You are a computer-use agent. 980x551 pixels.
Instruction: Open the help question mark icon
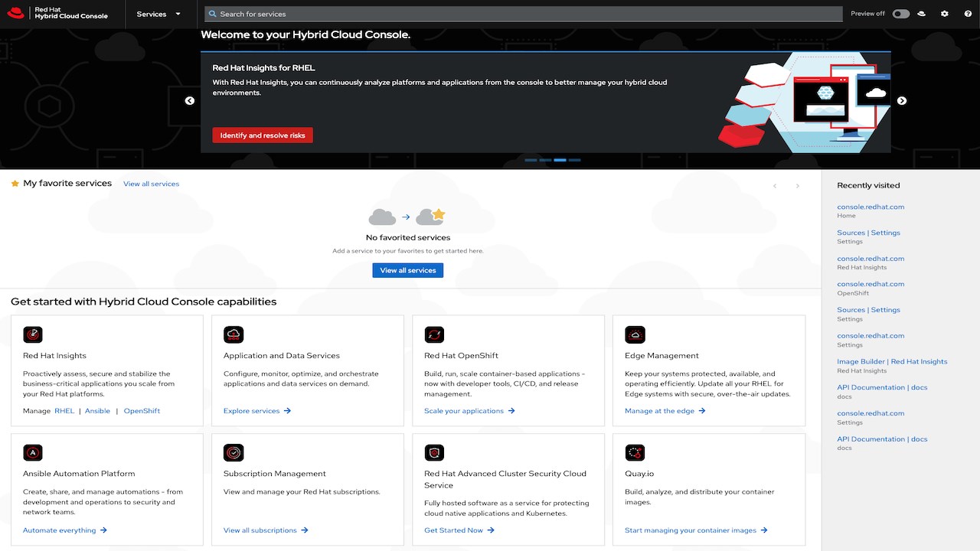pyautogui.click(x=968, y=14)
